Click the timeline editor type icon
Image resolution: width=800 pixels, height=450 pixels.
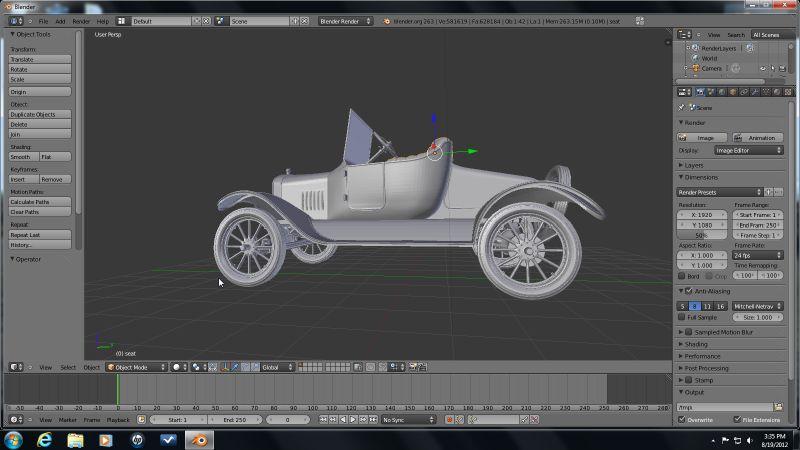(14, 419)
